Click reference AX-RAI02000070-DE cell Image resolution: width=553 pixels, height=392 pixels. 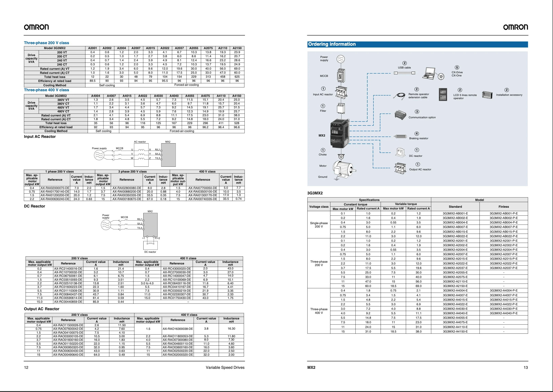55,188
